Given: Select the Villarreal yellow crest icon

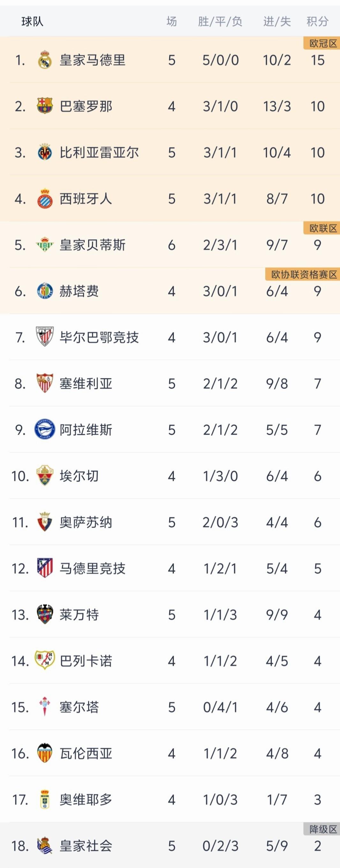Looking at the screenshot, I should click(44, 152).
